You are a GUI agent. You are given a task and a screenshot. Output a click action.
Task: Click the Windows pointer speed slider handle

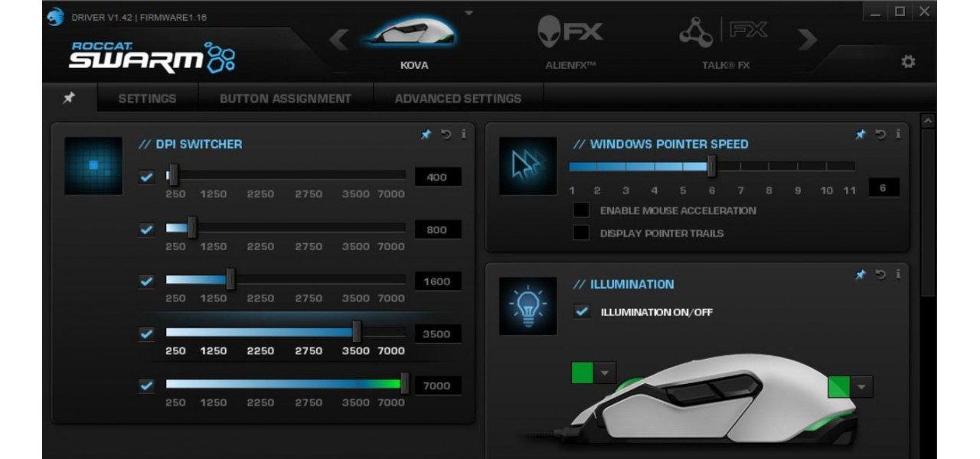point(711,165)
